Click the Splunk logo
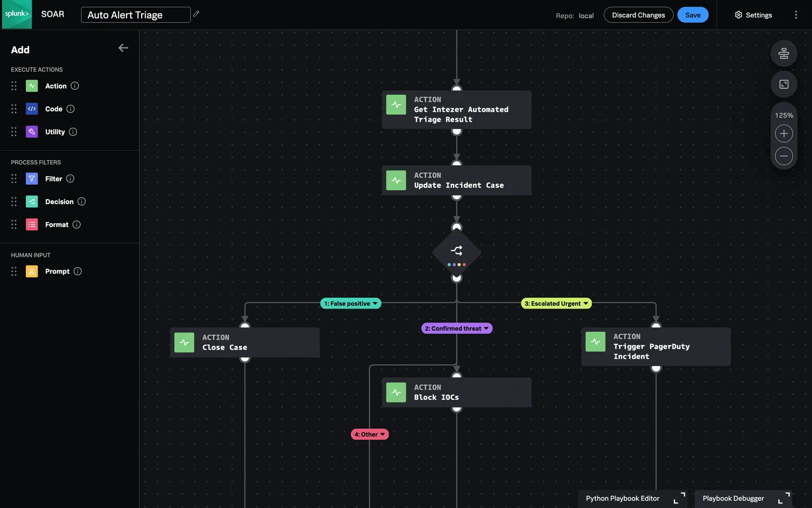The height and width of the screenshot is (508, 812). pos(16,14)
